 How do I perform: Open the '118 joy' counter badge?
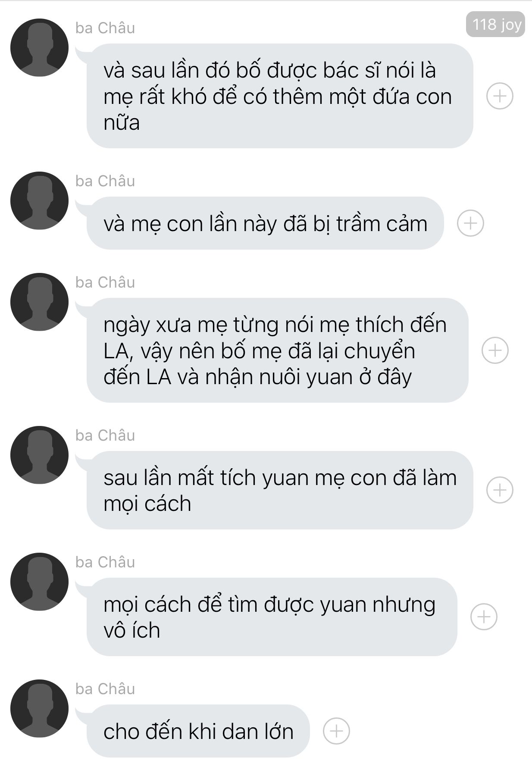coord(495,25)
